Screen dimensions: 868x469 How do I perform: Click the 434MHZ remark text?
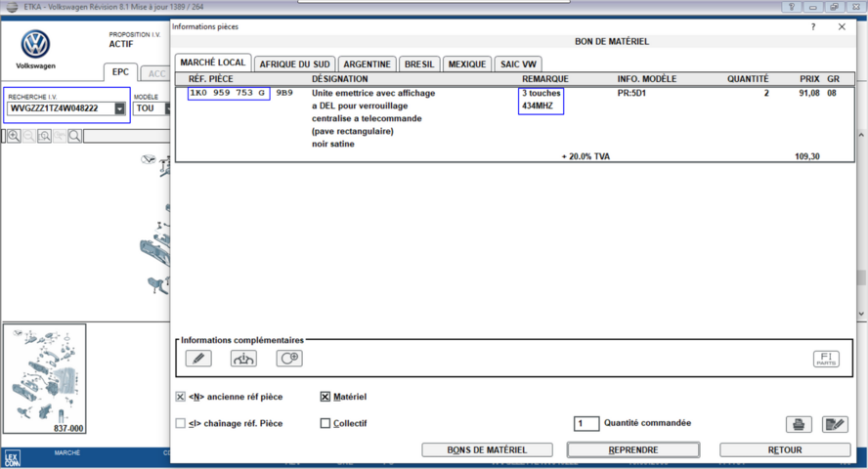click(x=538, y=106)
